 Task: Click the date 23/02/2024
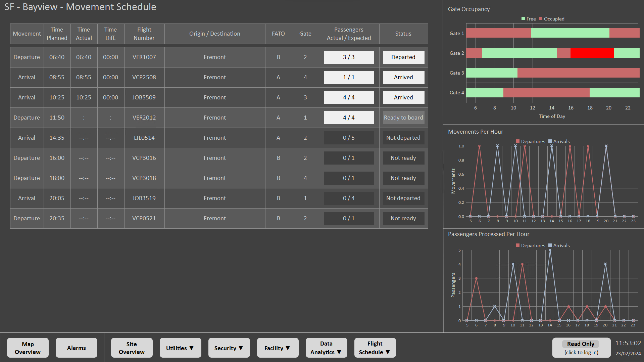[x=628, y=354]
